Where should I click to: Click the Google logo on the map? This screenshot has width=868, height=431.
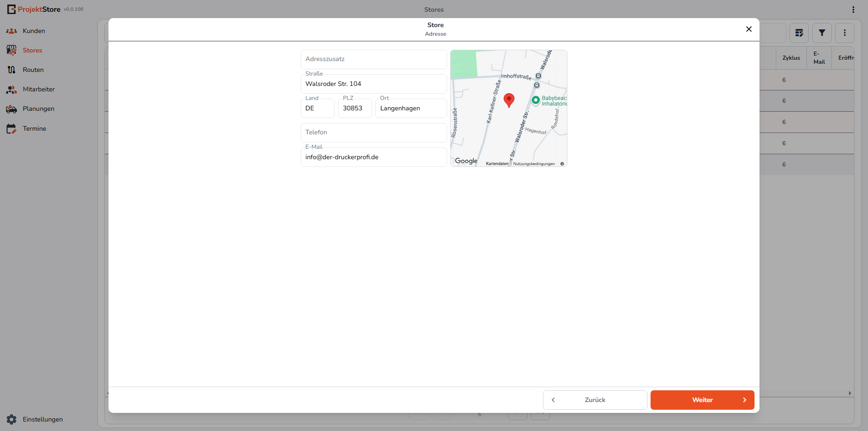coord(466,161)
